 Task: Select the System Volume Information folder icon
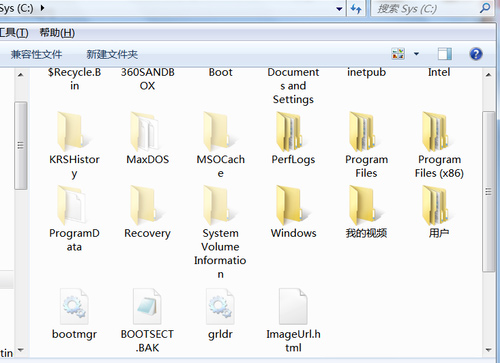click(x=219, y=206)
